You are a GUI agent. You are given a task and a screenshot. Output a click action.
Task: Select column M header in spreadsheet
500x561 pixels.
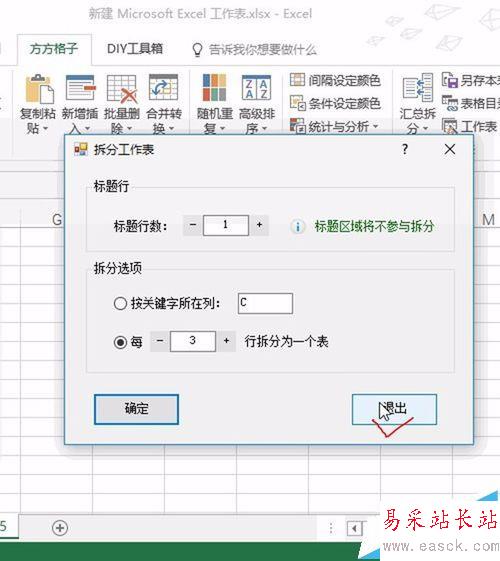click(x=488, y=220)
